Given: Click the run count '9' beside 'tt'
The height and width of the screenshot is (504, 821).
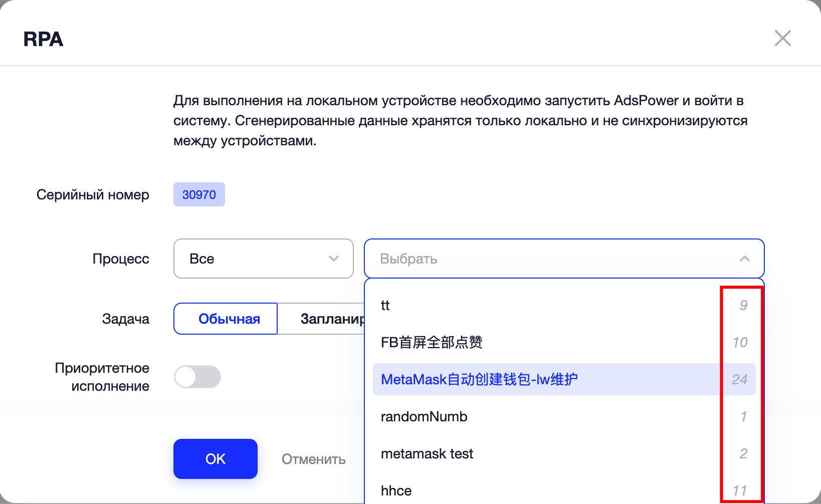Looking at the screenshot, I should click(744, 305).
